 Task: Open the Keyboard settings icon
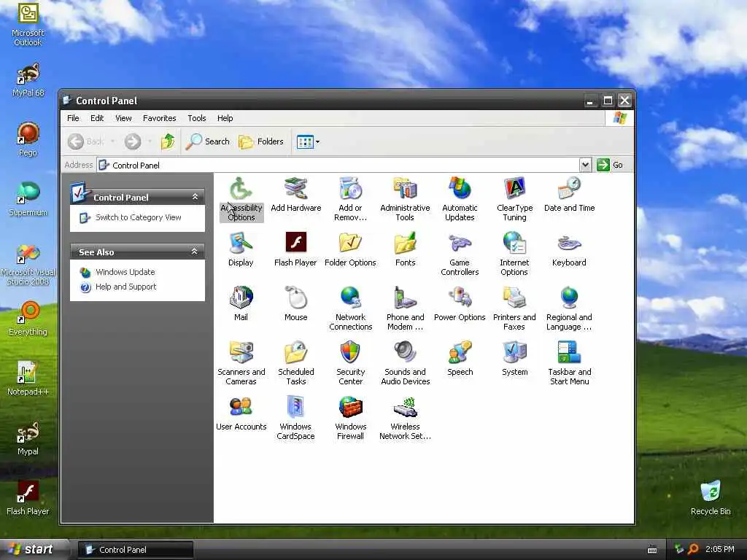(x=569, y=249)
